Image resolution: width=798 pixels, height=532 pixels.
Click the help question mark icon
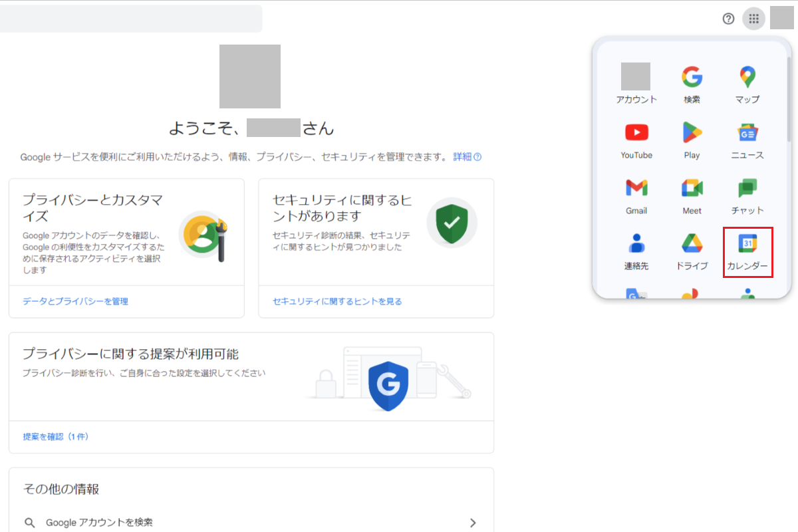point(728,19)
